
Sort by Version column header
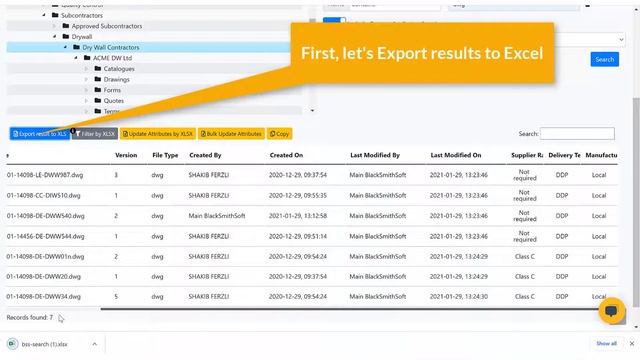[x=126, y=155]
